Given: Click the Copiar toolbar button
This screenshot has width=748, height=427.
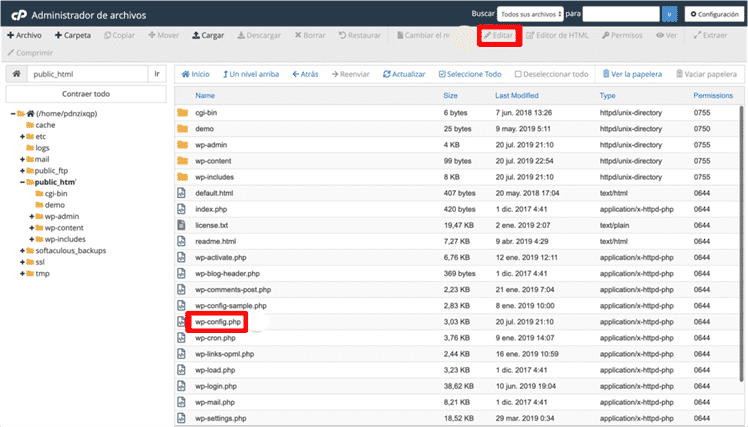Looking at the screenshot, I should point(119,35).
